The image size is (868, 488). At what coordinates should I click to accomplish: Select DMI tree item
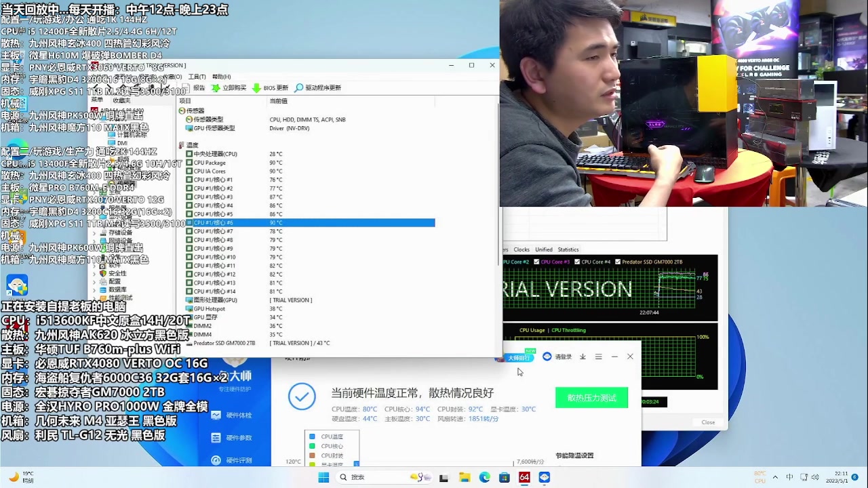pyautogui.click(x=117, y=143)
